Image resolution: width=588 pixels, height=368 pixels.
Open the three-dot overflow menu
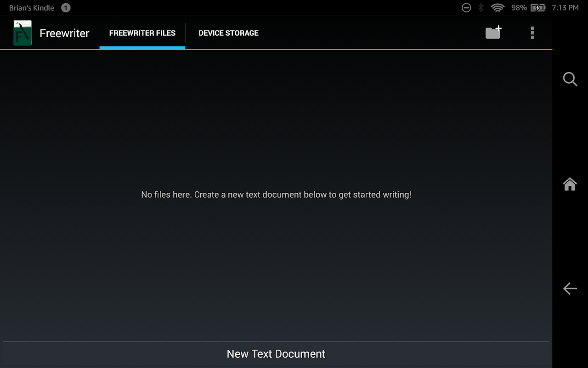point(532,33)
